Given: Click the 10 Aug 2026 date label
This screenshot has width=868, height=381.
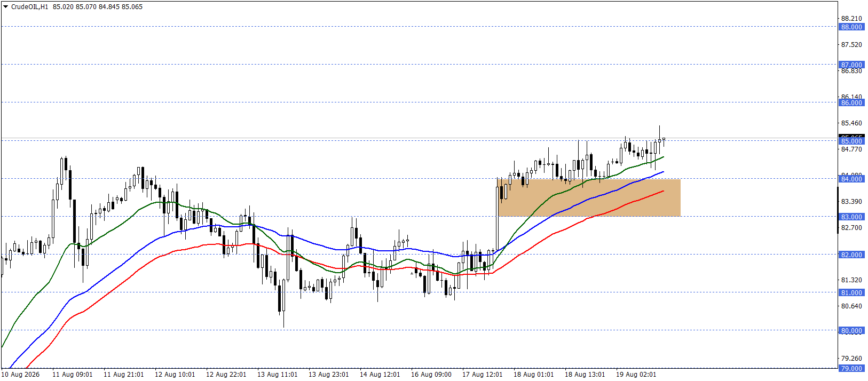Looking at the screenshot, I should (x=20, y=375).
